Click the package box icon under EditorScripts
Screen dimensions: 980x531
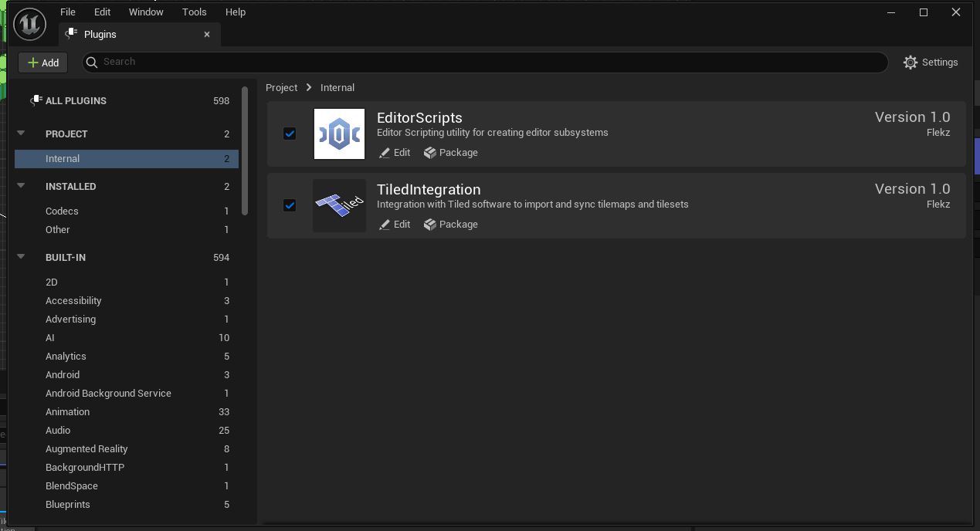click(429, 153)
